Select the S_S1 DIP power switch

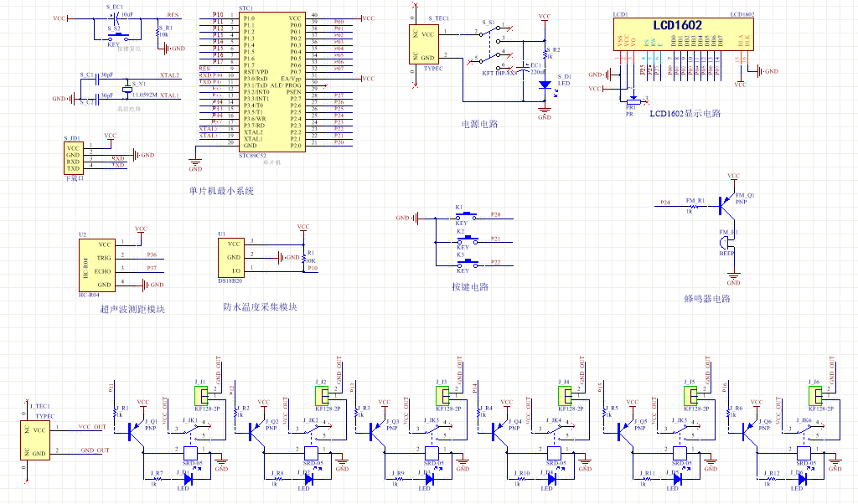pos(499,45)
